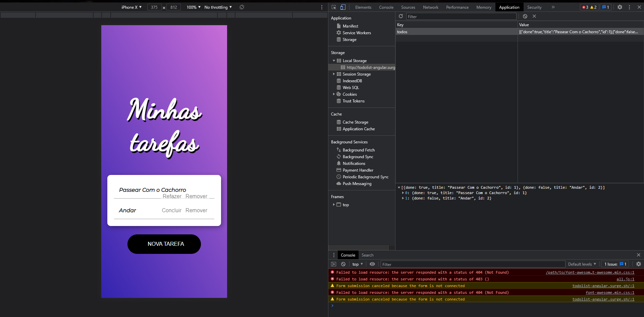Toggle live expression eye icon
Viewport: 644px width, 317px height.
372,264
